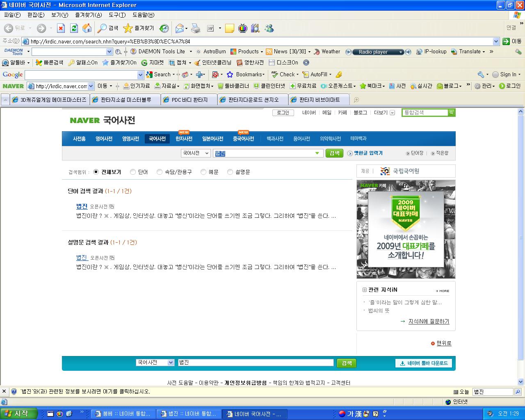
Task: Click the green wrench icon on DAEMON toolbar
Action: pyautogui.click(x=518, y=52)
